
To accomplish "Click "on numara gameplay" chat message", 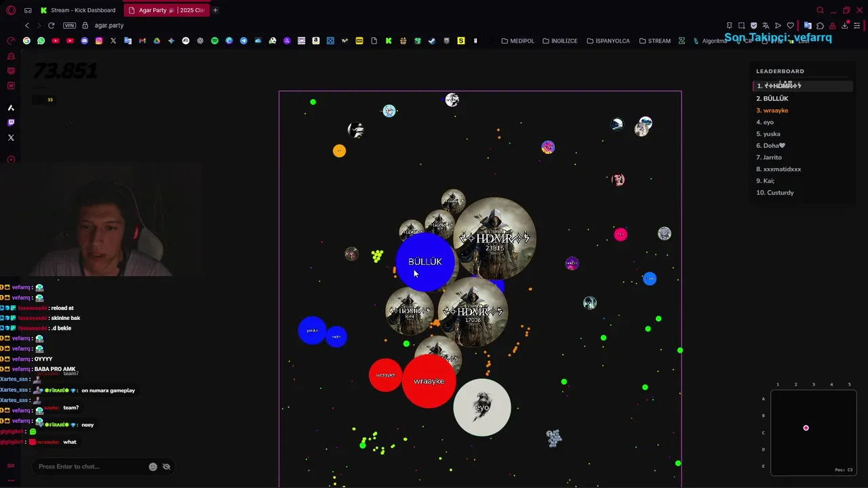I will (x=108, y=390).
